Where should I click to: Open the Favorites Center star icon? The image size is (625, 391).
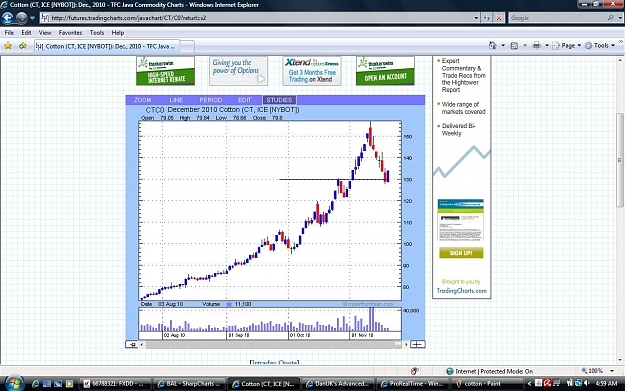click(x=8, y=46)
